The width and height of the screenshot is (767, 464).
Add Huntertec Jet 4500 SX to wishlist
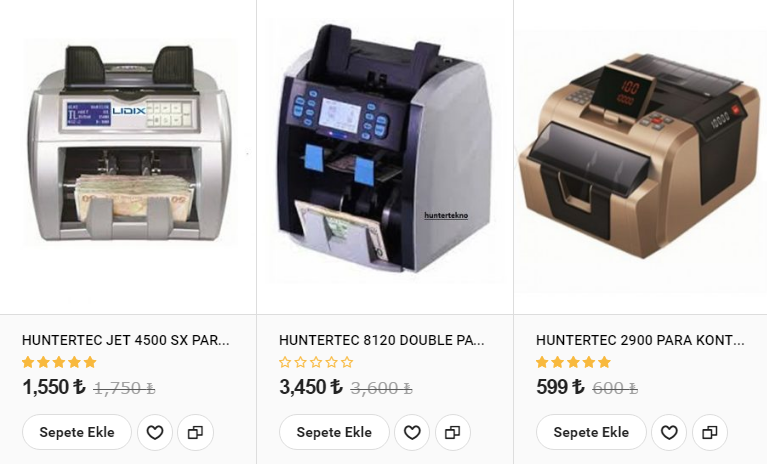point(155,432)
